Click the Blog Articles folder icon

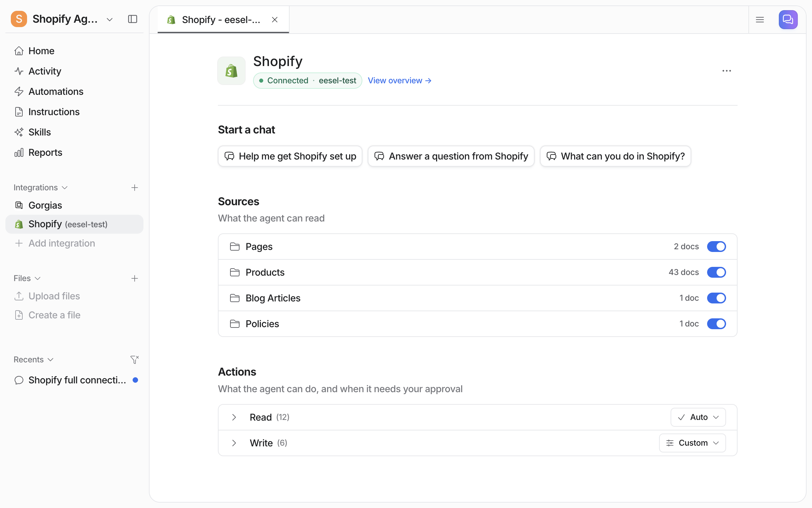(235, 298)
